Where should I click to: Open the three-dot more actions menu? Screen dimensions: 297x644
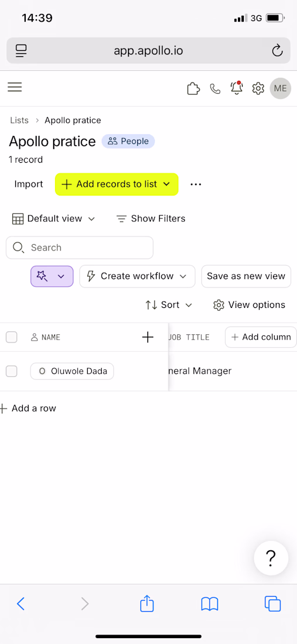pos(196,184)
